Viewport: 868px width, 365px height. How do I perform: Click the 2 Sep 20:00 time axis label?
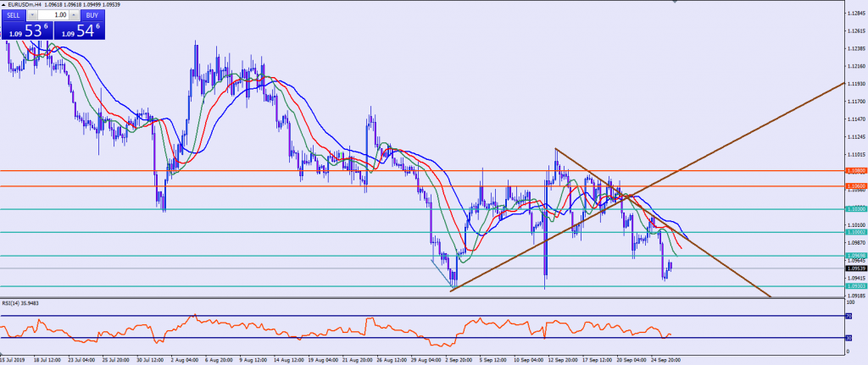coord(458,360)
